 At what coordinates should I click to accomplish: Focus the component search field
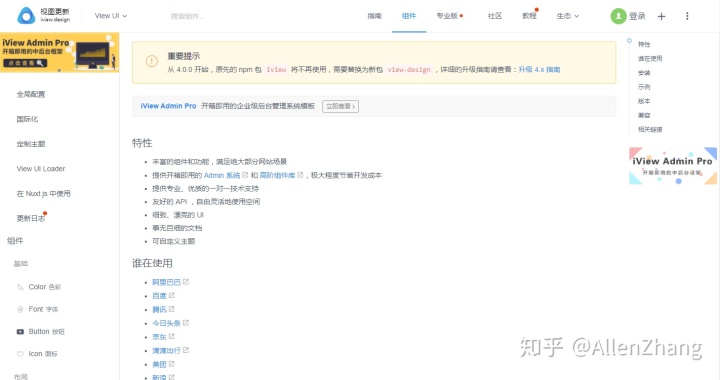pos(188,16)
